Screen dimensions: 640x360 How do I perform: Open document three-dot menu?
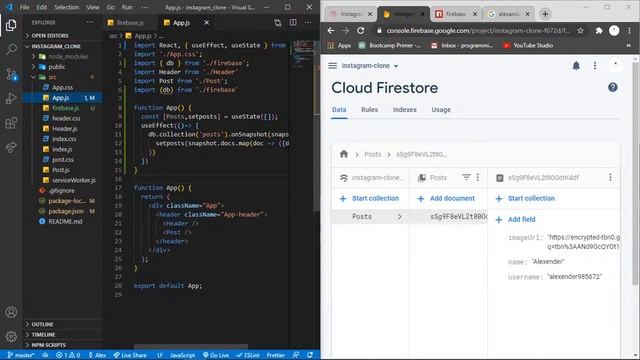coord(610,177)
